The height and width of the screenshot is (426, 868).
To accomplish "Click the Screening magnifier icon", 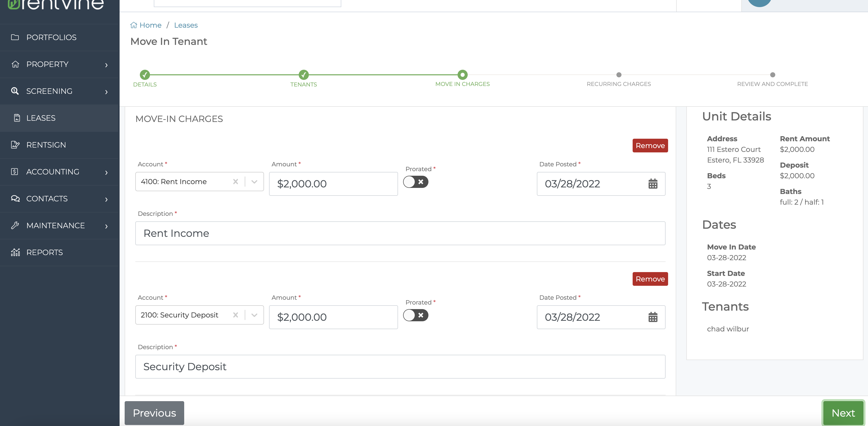I will coord(15,91).
